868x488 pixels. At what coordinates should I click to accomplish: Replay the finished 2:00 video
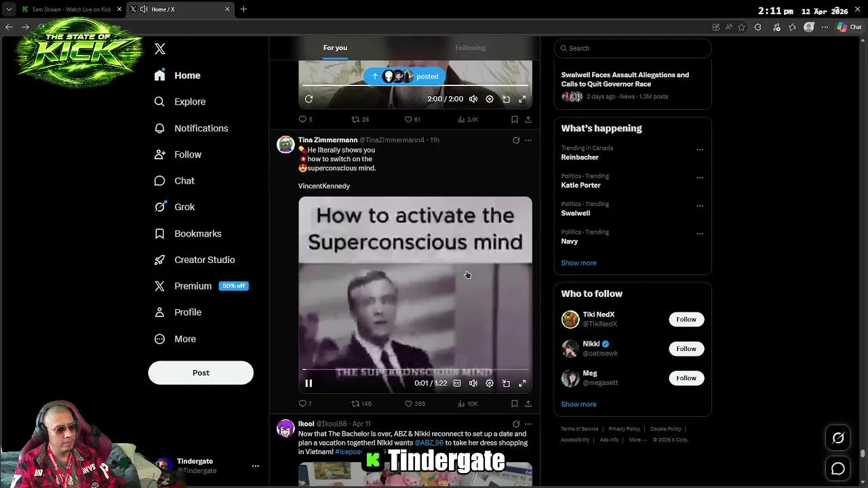309,99
